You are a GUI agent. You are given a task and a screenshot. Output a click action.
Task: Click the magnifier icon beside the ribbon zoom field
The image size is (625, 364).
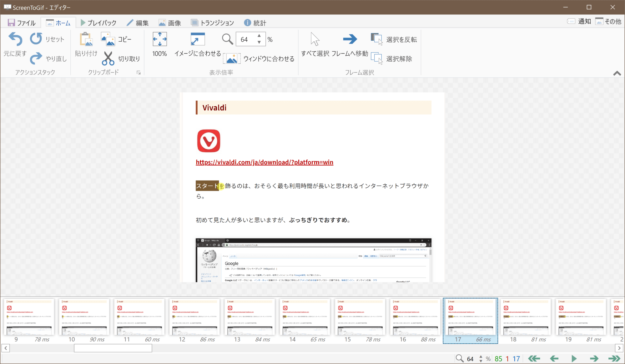pos(227,39)
